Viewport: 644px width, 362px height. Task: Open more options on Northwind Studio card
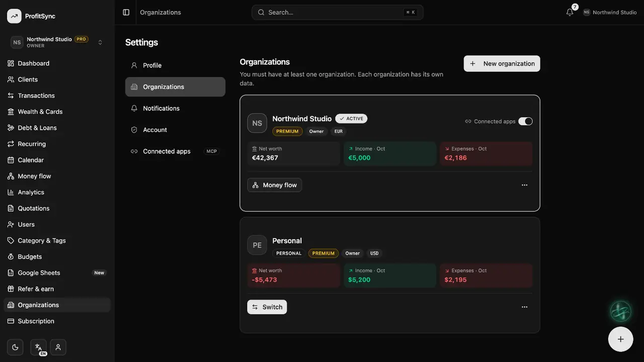(524, 185)
